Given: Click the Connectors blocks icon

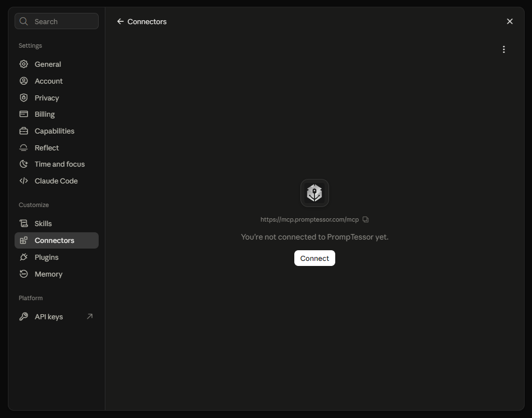Looking at the screenshot, I should 24,240.
